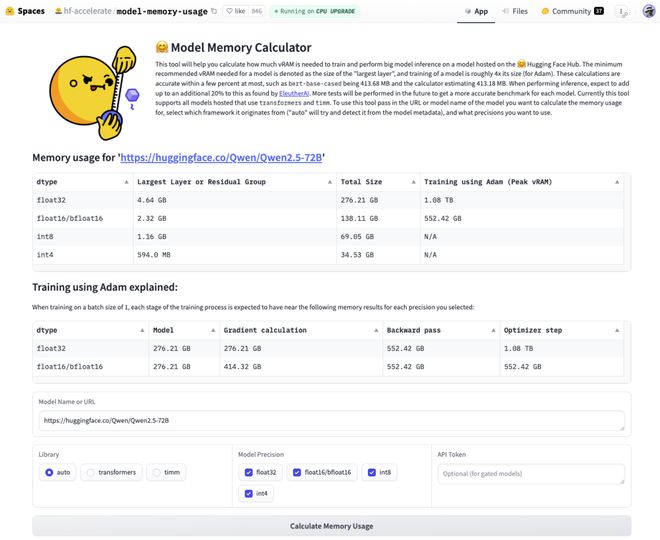Viewport: 660px width, 540px height.
Task: Click into the API Token input field
Action: 531,473
